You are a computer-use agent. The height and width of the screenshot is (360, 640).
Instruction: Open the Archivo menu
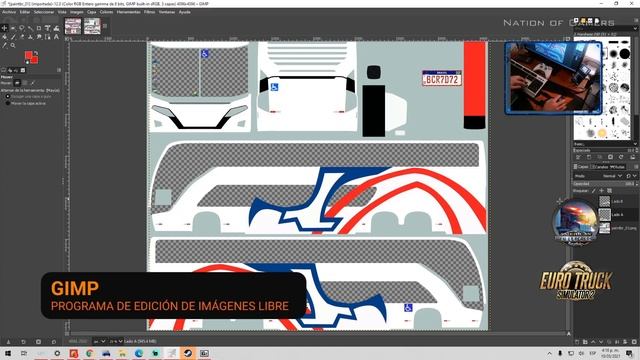(x=9, y=12)
